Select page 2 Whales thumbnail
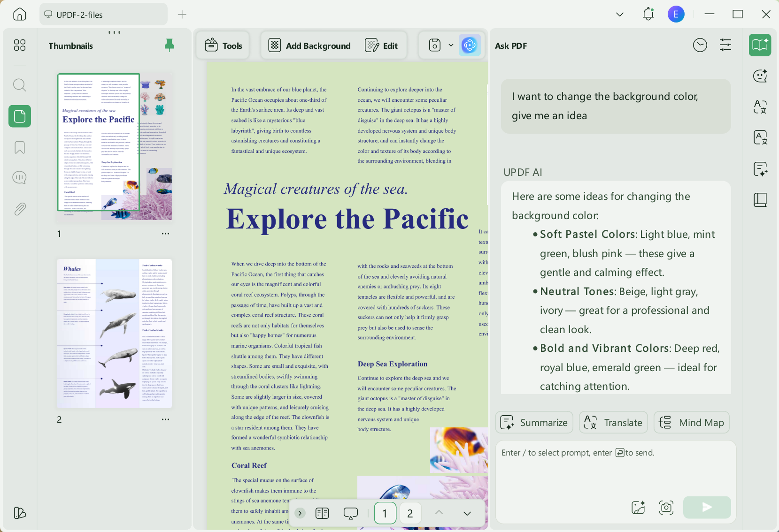The image size is (779, 532). pos(115,334)
